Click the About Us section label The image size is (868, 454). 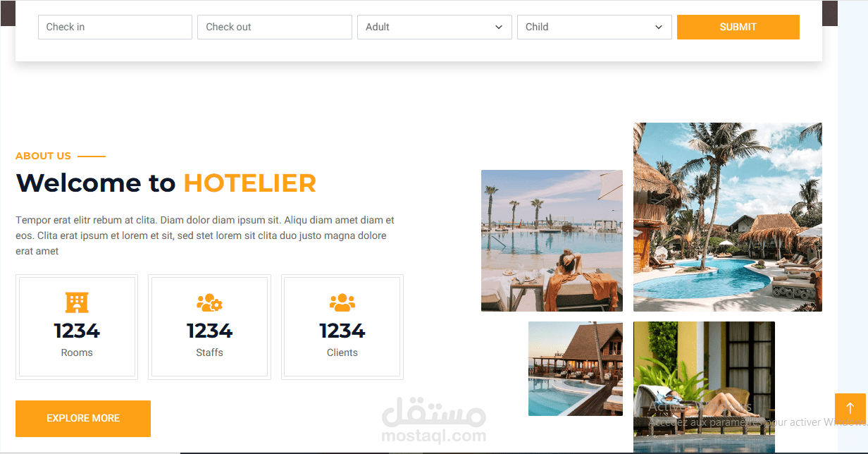tap(43, 156)
